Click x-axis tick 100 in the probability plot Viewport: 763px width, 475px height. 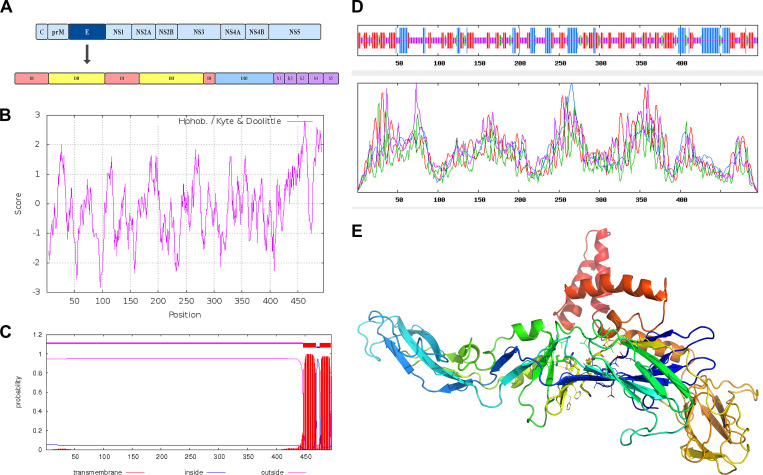tap(104, 457)
